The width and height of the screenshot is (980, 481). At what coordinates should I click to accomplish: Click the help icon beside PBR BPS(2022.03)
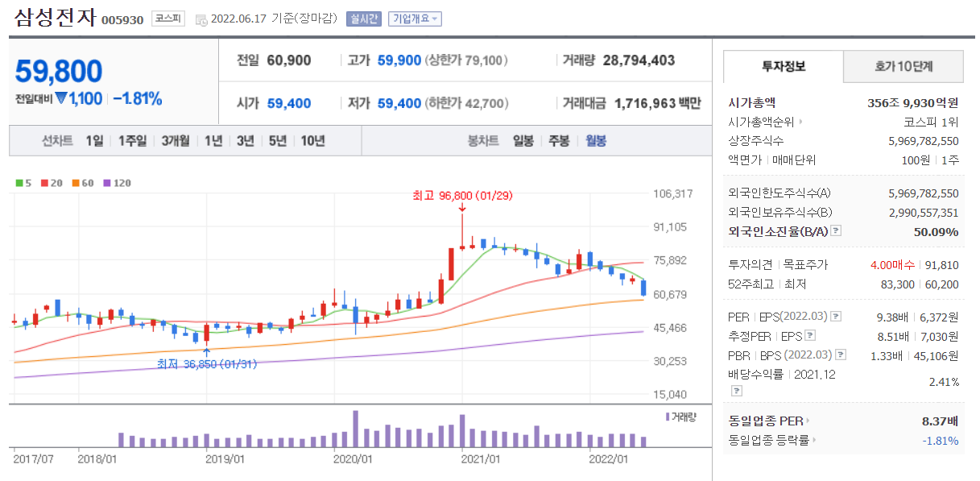[x=841, y=355]
